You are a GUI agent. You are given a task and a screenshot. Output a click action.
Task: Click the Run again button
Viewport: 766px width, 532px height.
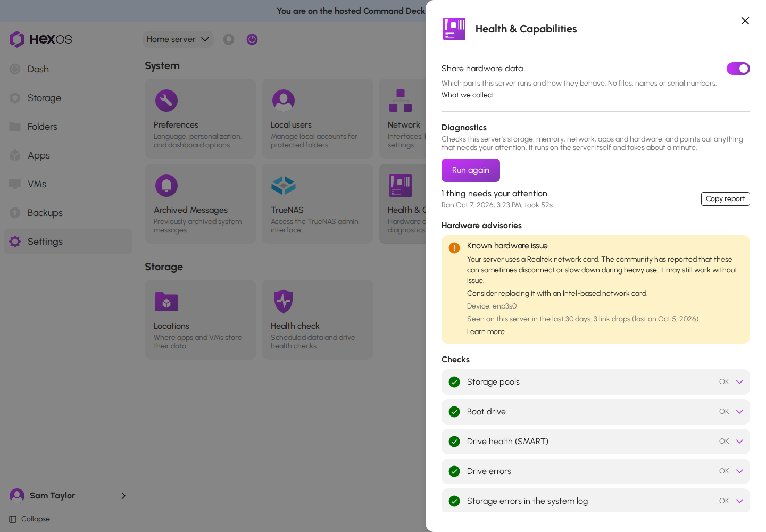click(x=471, y=170)
